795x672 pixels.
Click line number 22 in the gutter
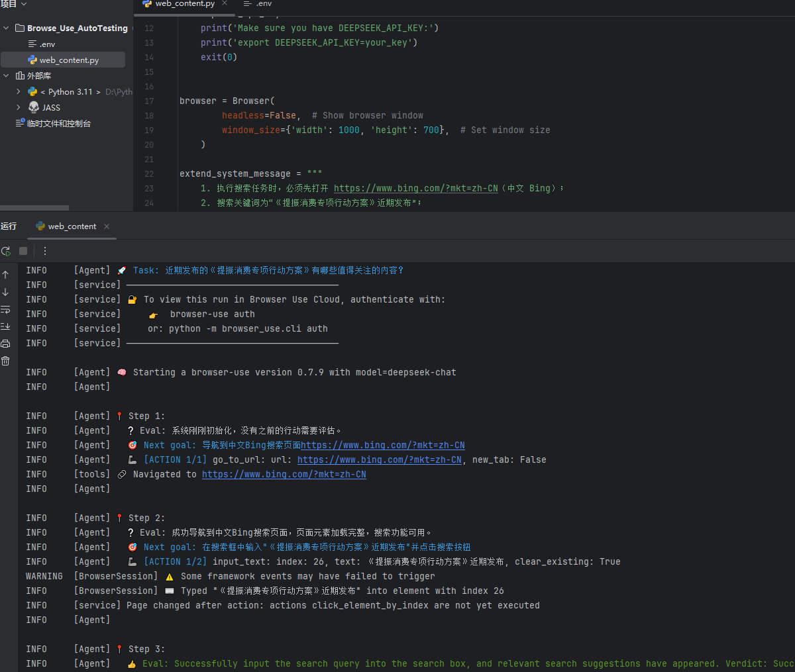(x=149, y=174)
